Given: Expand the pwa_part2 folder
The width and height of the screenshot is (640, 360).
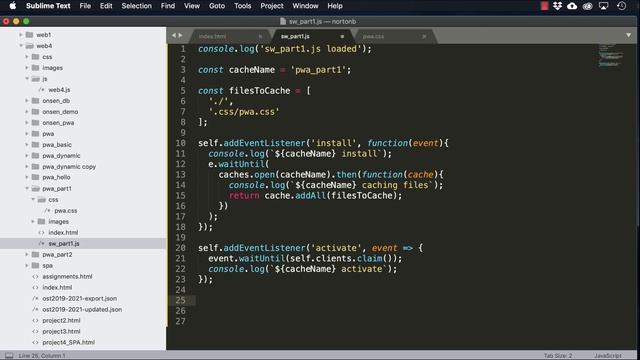Looking at the screenshot, I should [x=27, y=254].
